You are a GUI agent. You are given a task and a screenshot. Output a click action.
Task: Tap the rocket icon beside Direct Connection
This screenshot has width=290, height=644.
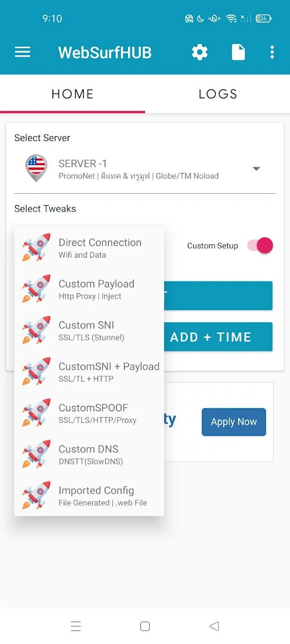pos(36,247)
